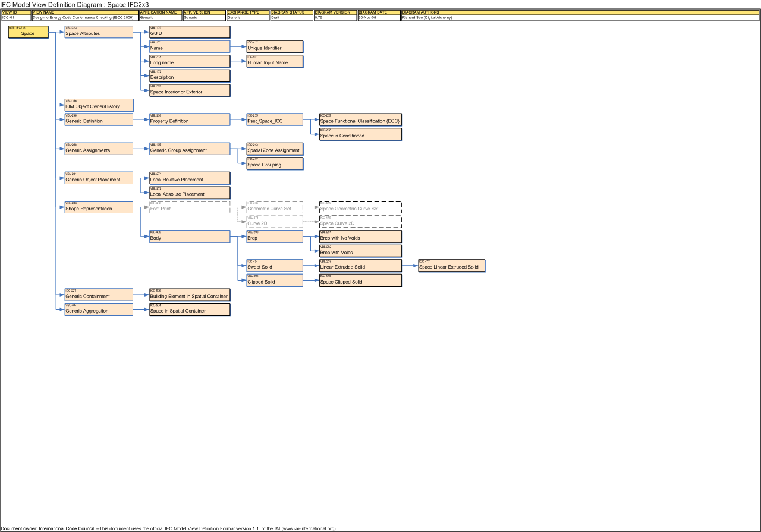
Task: Select Space is Conditioned box
Action: tap(361, 134)
